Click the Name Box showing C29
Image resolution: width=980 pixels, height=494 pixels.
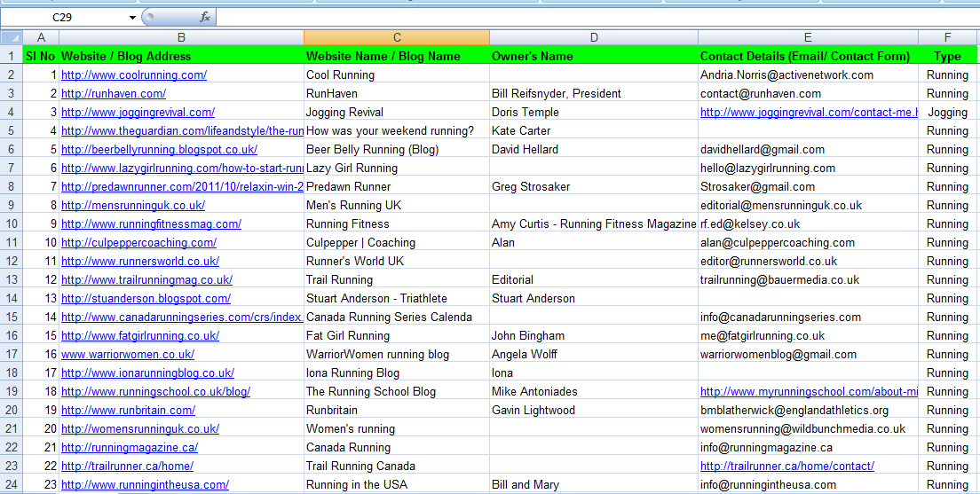(62, 18)
